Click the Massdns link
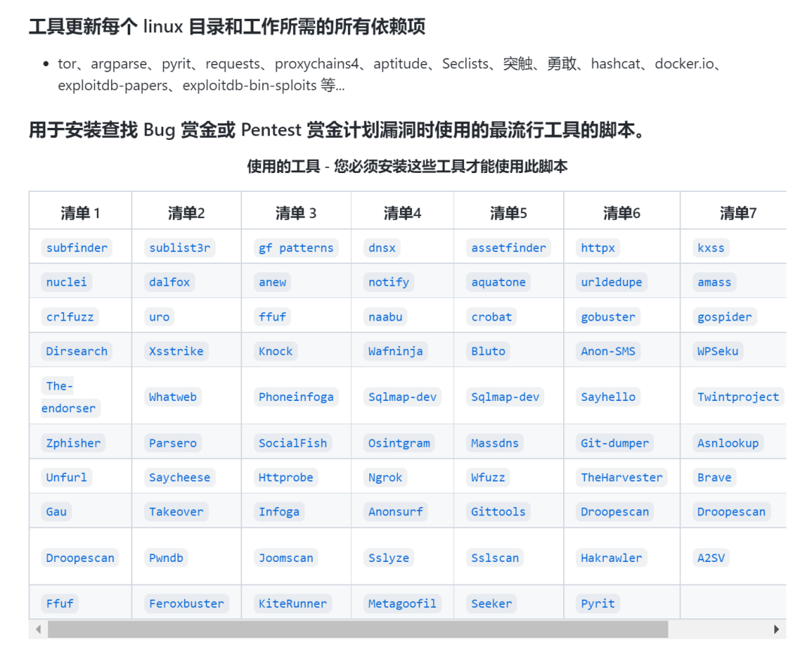This screenshot has width=812, height=659. pos(495,443)
